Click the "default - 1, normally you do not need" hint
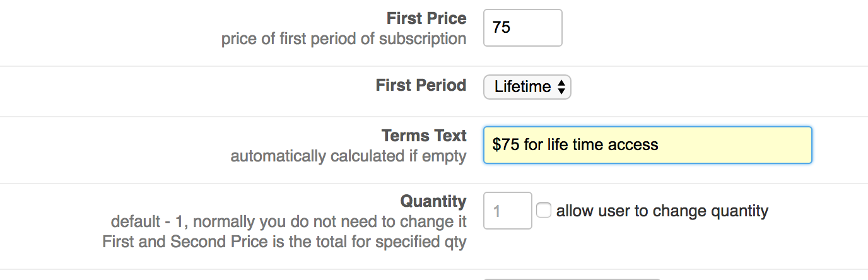Screen dimensions: 868x280 pos(288,221)
